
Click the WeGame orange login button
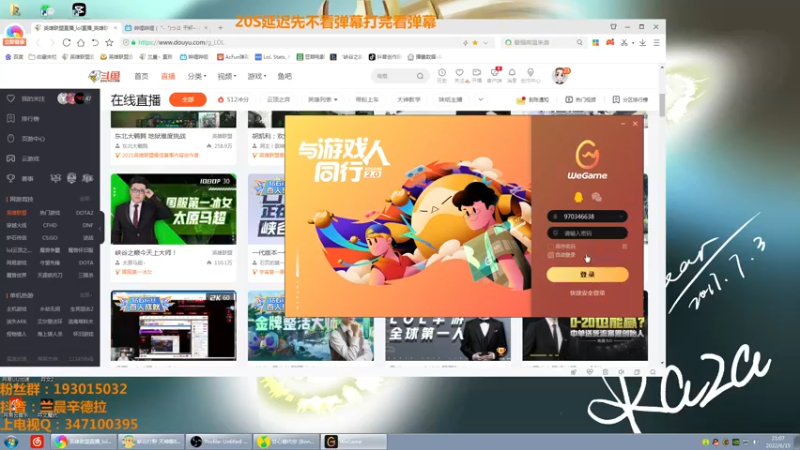tap(587, 274)
